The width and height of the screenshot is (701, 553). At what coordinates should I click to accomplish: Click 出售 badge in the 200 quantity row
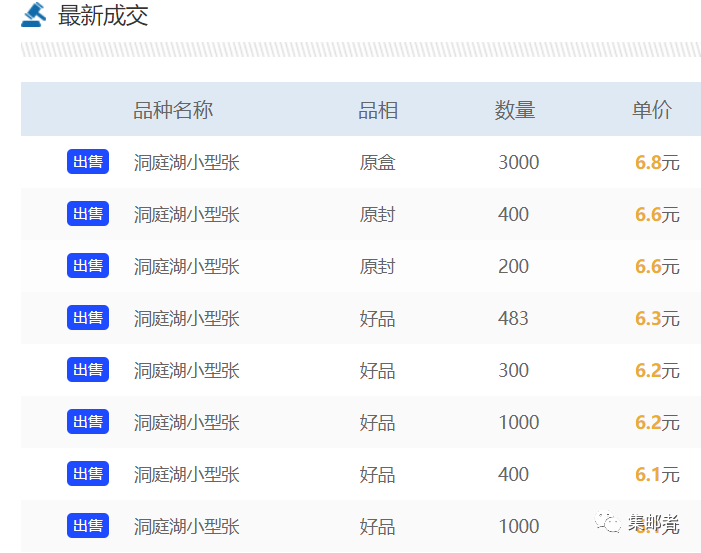[88, 266]
